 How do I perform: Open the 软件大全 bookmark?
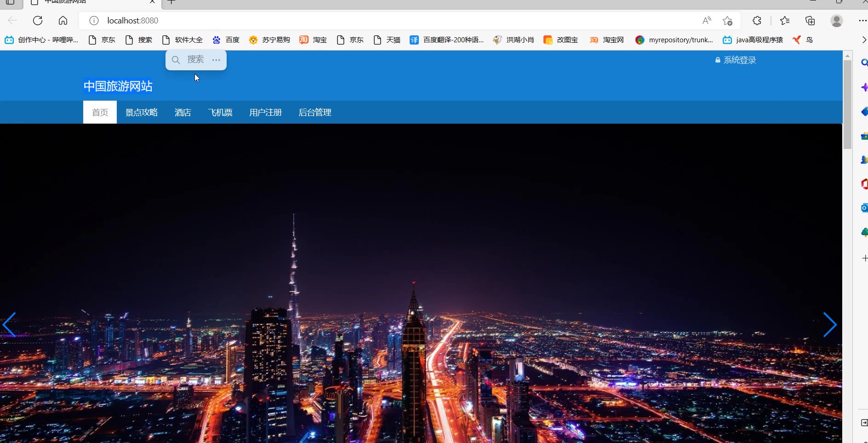point(183,40)
